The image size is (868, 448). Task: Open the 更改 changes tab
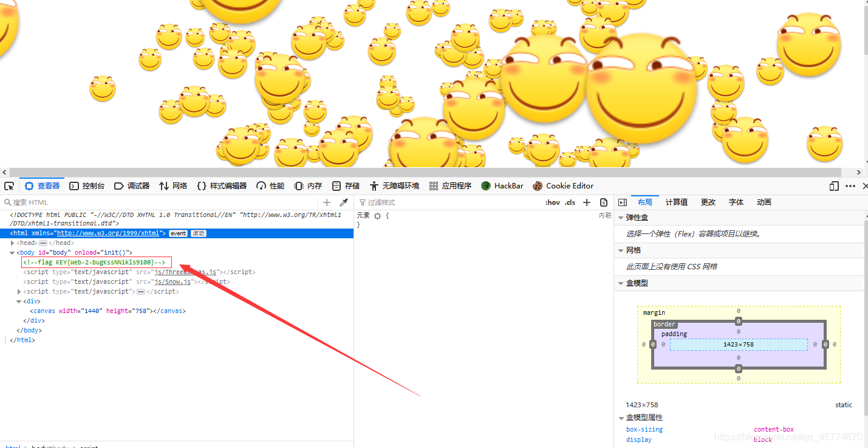pyautogui.click(x=708, y=202)
